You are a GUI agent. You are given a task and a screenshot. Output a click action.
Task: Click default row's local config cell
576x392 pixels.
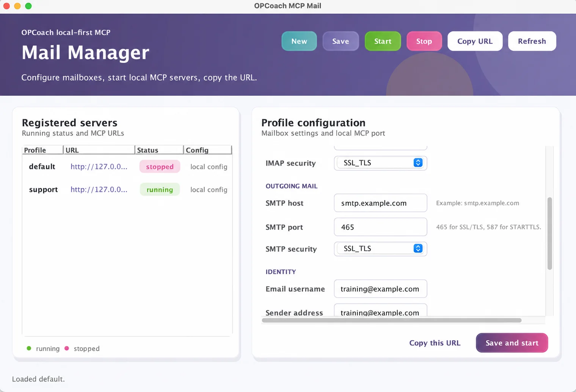point(209,167)
